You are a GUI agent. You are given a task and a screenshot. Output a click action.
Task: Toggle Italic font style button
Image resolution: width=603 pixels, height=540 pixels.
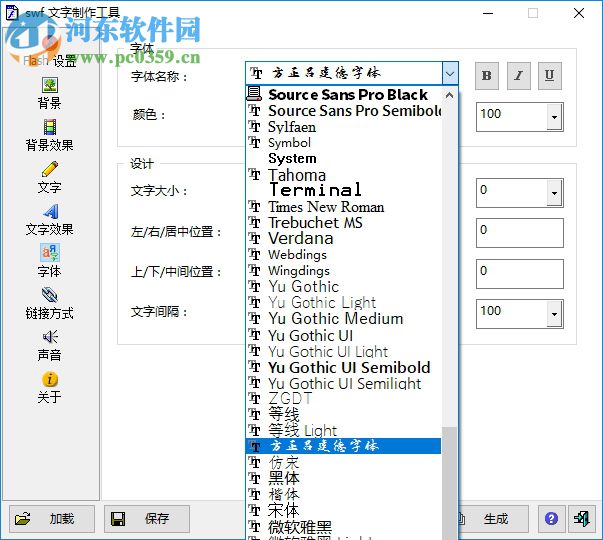coord(518,76)
